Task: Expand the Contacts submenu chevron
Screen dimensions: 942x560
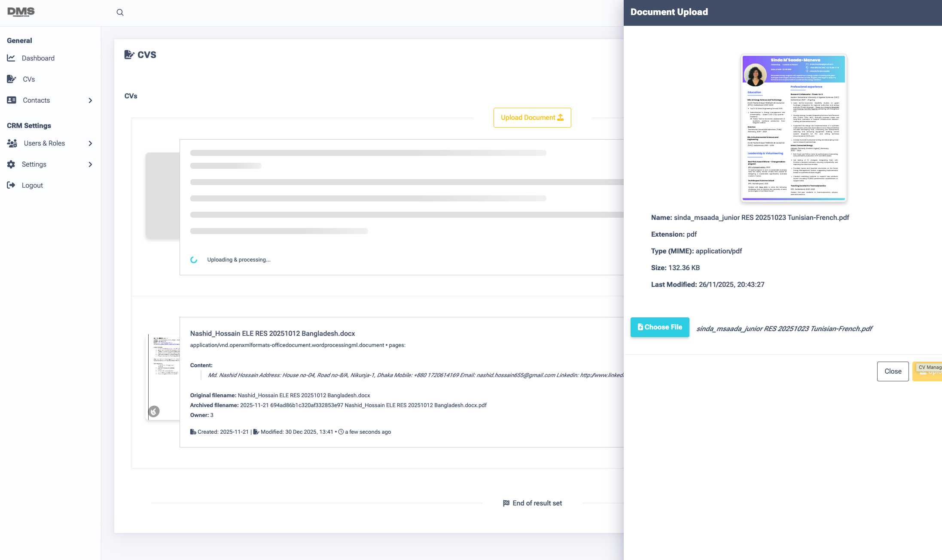Action: click(90, 100)
